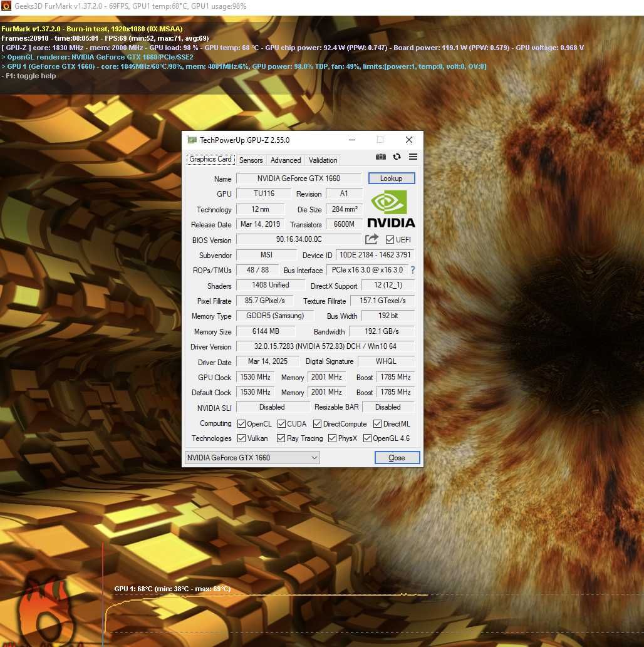Toggle the CUDA checkbox

(x=281, y=424)
